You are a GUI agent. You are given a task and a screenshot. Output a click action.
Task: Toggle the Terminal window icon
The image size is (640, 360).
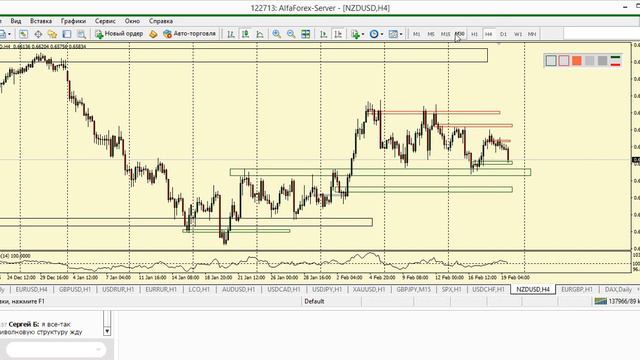[67, 34]
